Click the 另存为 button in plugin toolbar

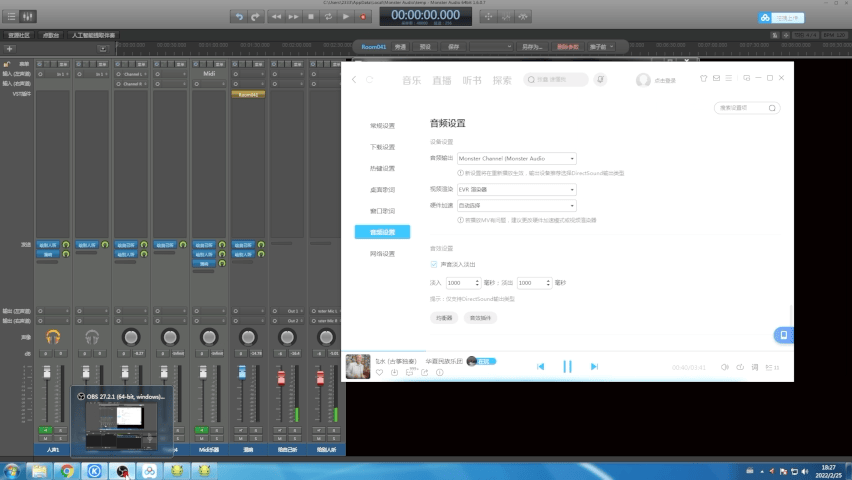pos(532,47)
